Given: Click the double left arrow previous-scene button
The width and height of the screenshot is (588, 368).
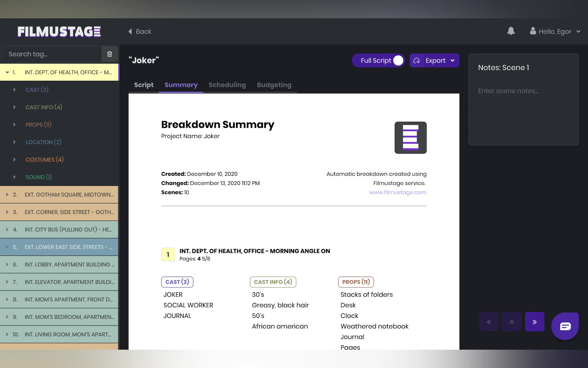Looking at the screenshot, I should coord(489,322).
